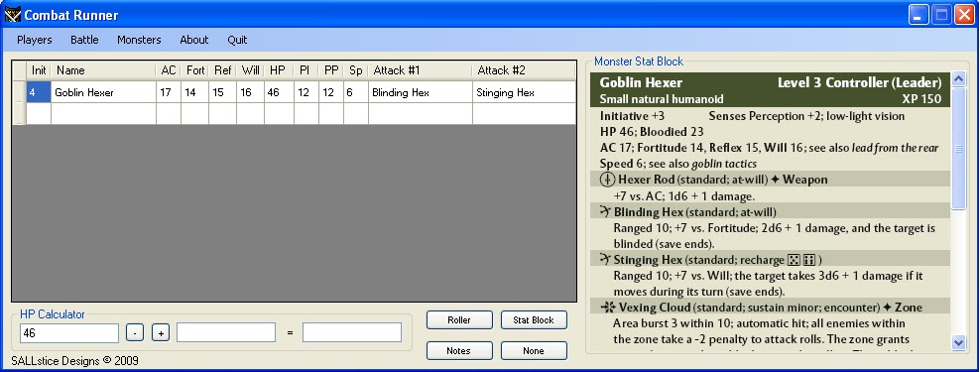Select the AC cell showing 17

coord(168,92)
